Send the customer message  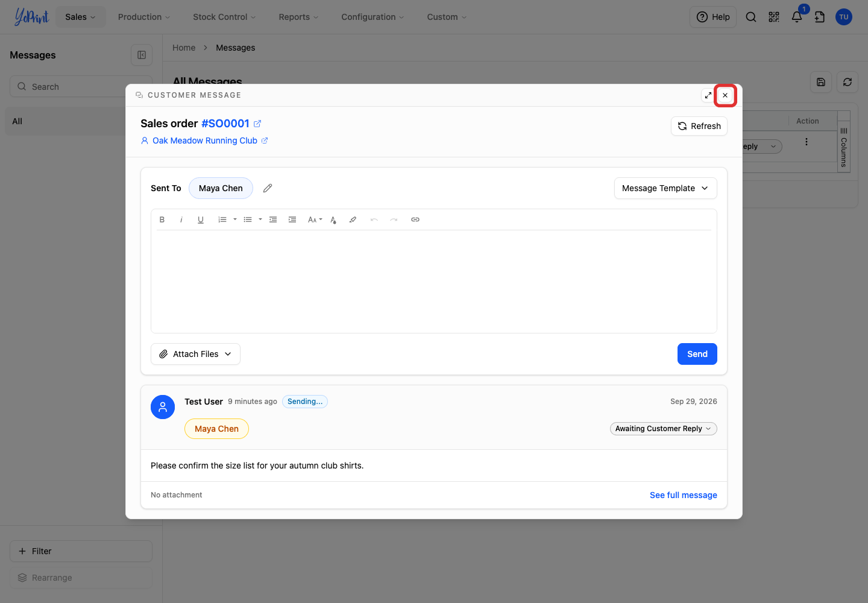pos(697,354)
